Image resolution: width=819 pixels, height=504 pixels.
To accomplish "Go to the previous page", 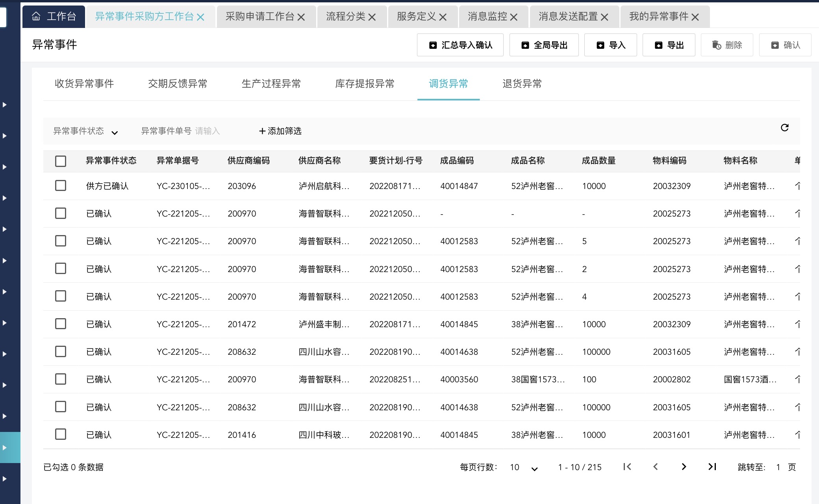I will pyautogui.click(x=656, y=467).
